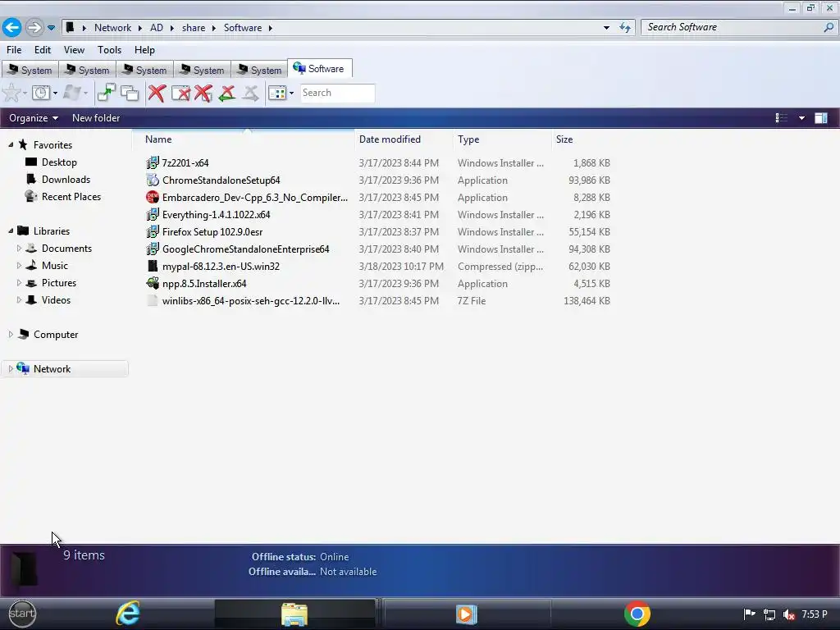The width and height of the screenshot is (840, 630).
Task: Expand the Music library
Action: point(19,265)
